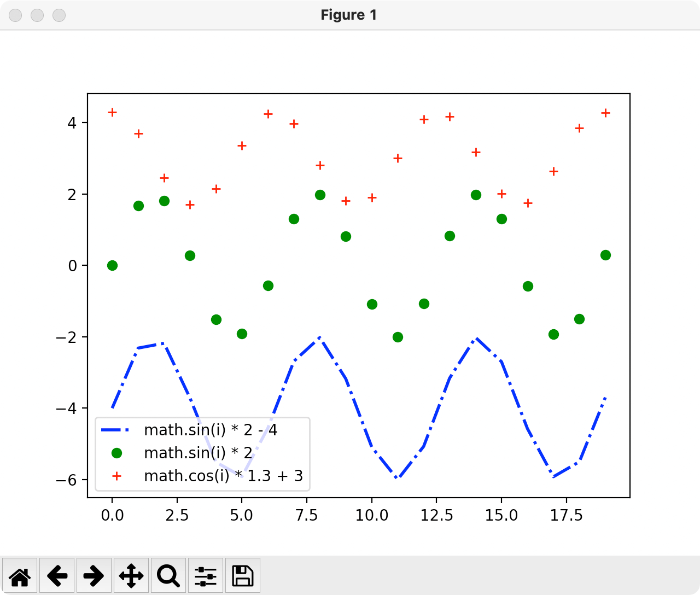Close the Figure 1 window
The height and width of the screenshot is (595, 700).
coord(15,15)
